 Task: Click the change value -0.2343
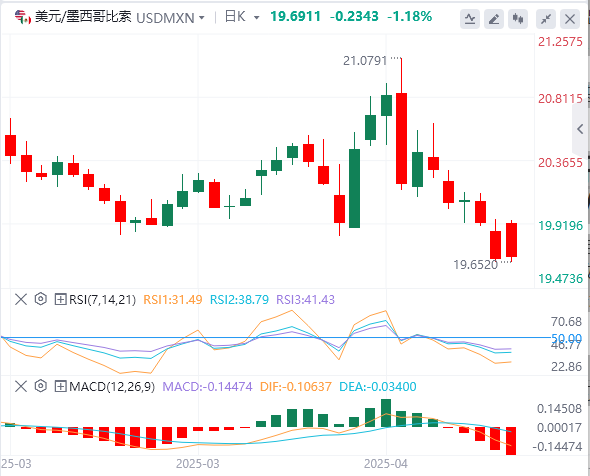pyautogui.click(x=354, y=17)
